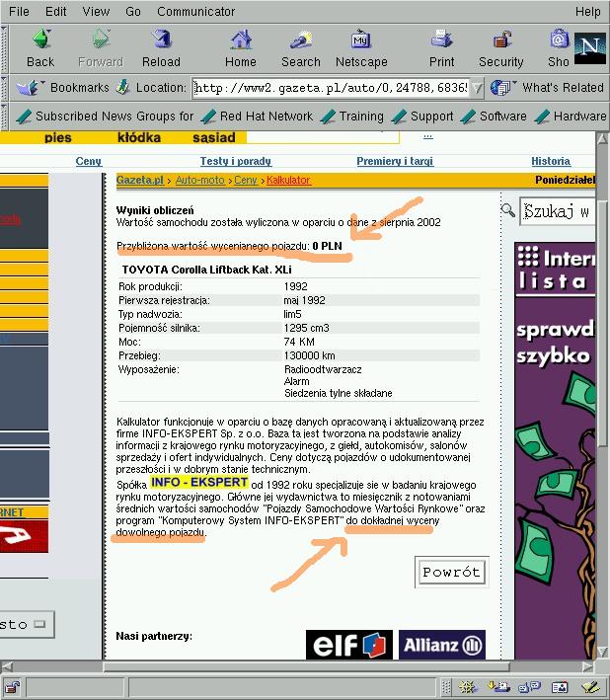The image size is (610, 700).
Task: Collapse the personal toolbar grip handle
Action: pyautogui.click(x=4, y=117)
